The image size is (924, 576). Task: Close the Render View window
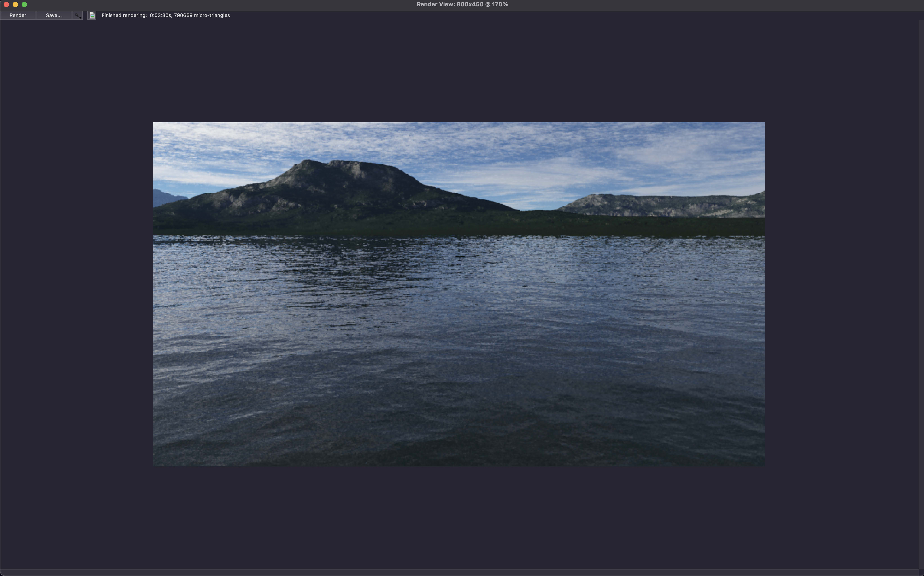point(6,4)
